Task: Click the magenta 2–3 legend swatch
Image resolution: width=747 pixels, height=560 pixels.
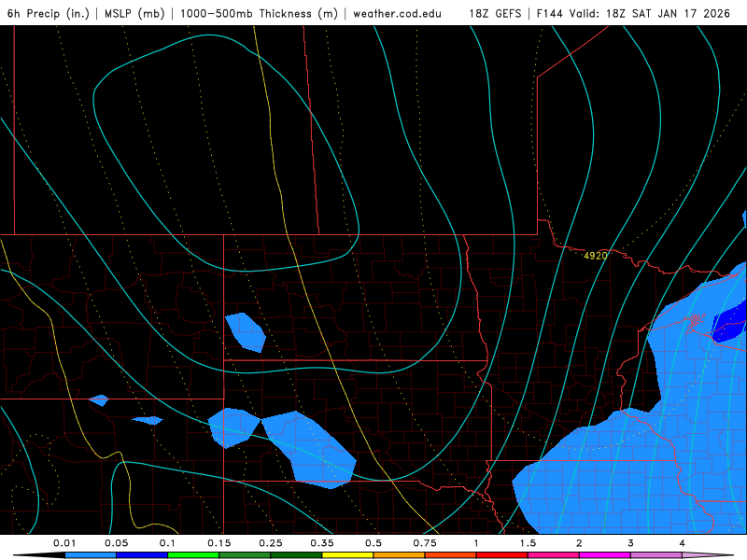Action: (x=605, y=555)
